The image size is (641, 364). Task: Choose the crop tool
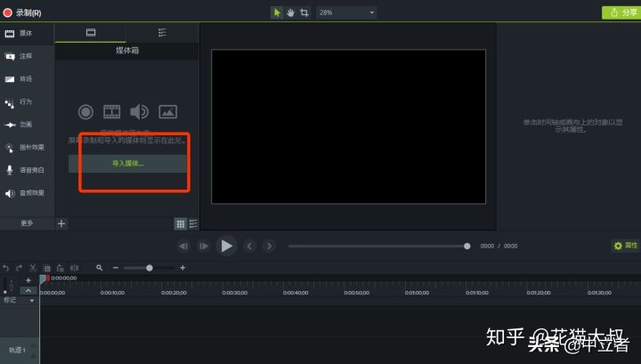(x=304, y=12)
